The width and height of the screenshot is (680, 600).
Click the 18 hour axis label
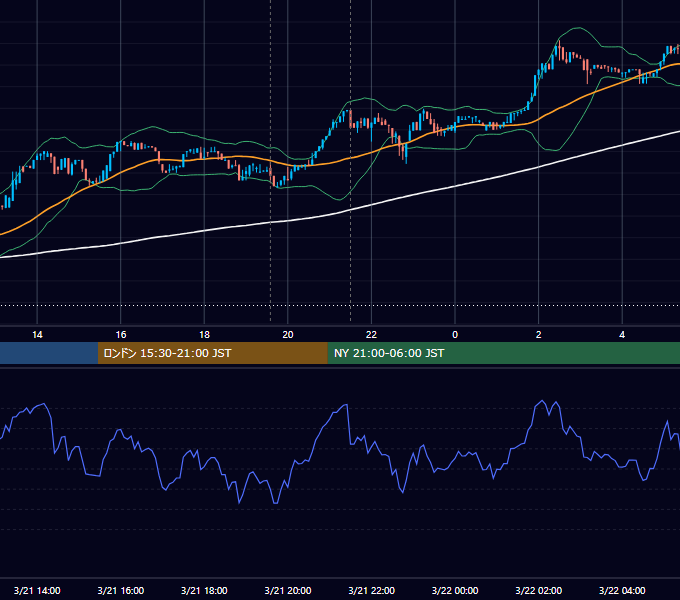click(204, 335)
